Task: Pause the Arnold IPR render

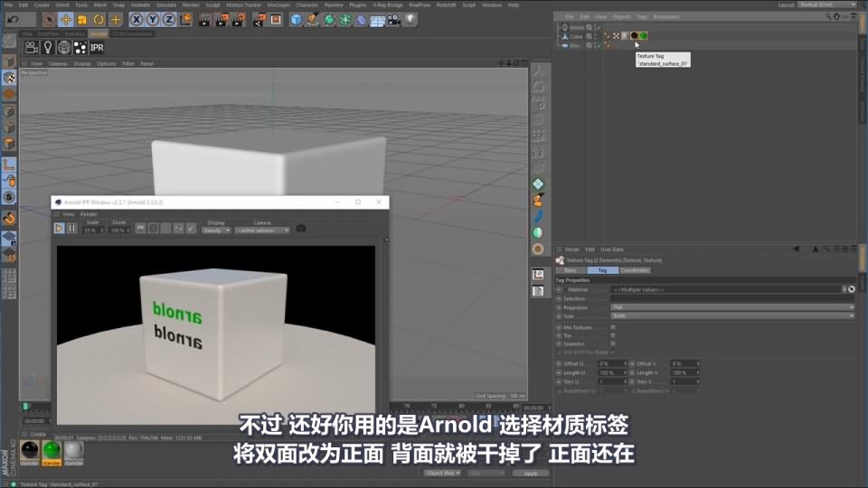Action: coord(72,228)
